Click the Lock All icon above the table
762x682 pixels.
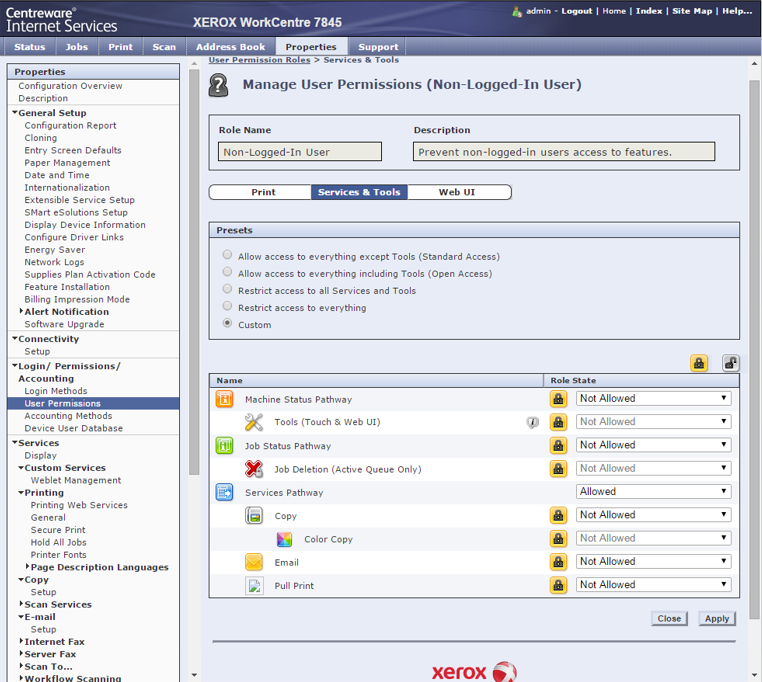point(699,363)
